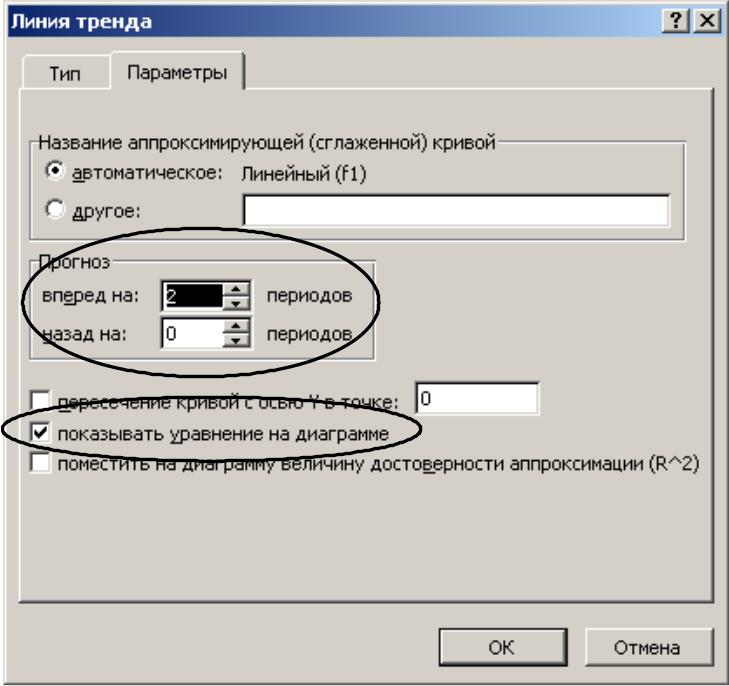Click the вперед на periods field
This screenshot has height=686, width=729.
[192, 296]
